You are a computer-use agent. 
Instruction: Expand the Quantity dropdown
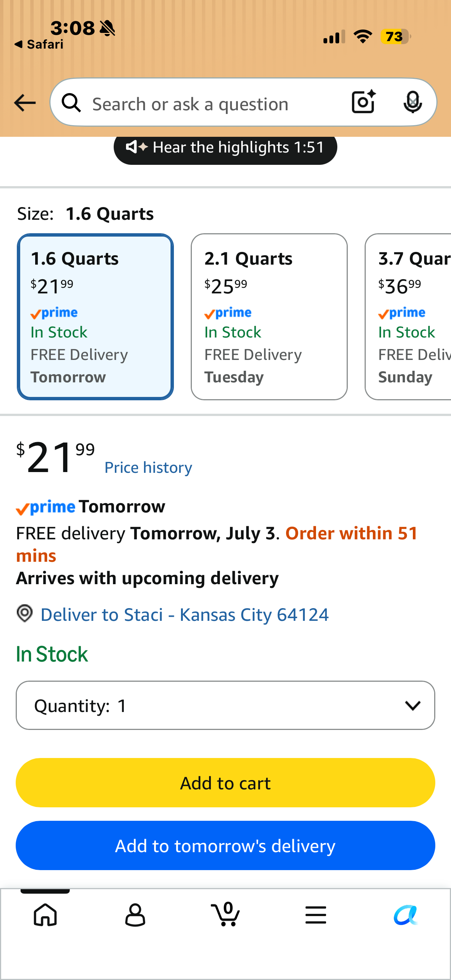225,705
